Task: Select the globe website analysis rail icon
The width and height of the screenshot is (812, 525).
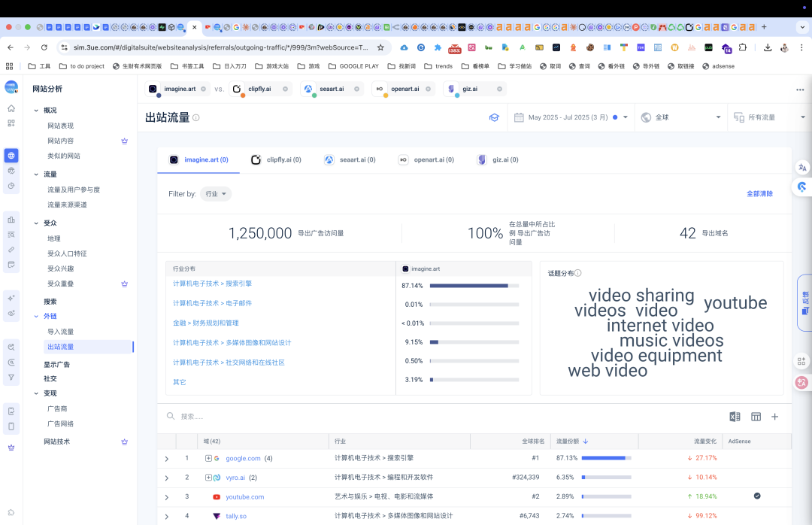Action: [x=11, y=156]
